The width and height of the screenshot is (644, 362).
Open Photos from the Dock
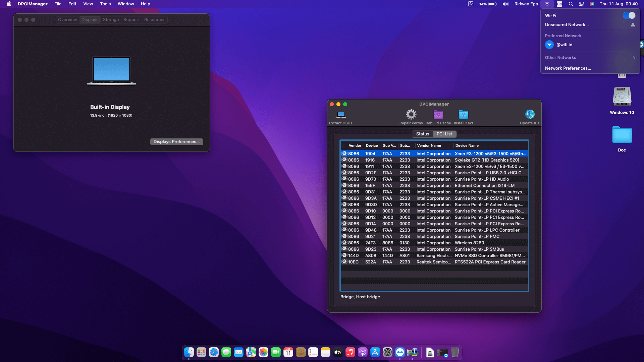pyautogui.click(x=263, y=352)
